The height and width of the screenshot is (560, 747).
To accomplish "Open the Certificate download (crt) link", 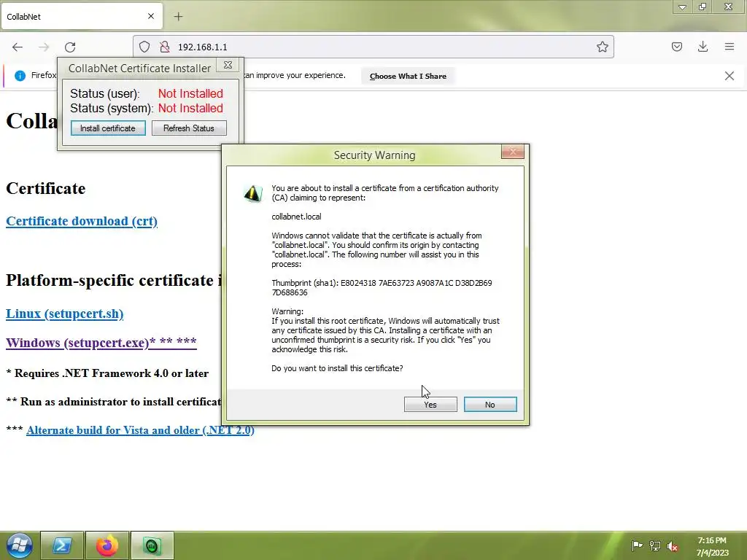I will 82,221.
